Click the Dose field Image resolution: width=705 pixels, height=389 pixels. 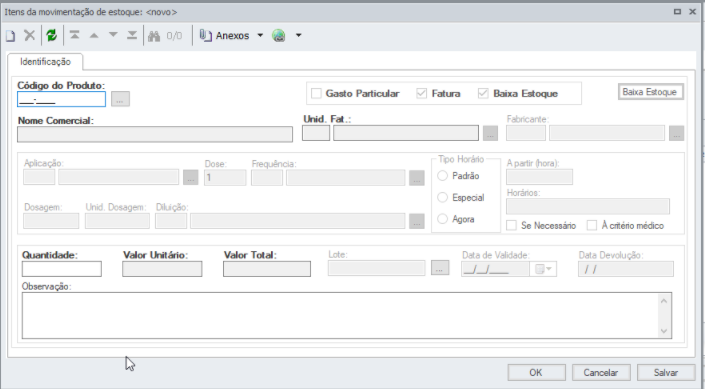coord(225,178)
